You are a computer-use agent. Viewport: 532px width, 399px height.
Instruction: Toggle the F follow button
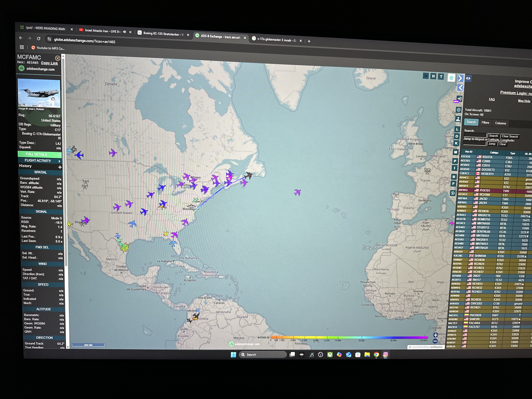pyautogui.click(x=453, y=184)
